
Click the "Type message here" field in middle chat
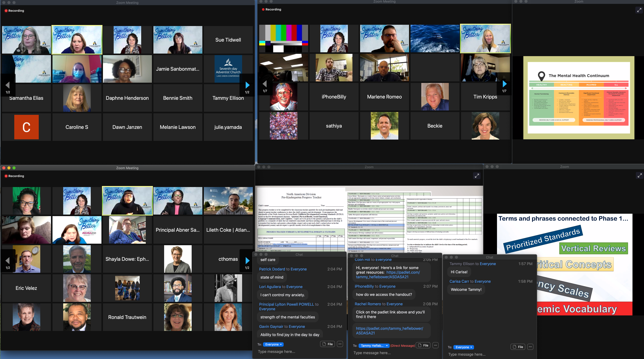coord(372,353)
